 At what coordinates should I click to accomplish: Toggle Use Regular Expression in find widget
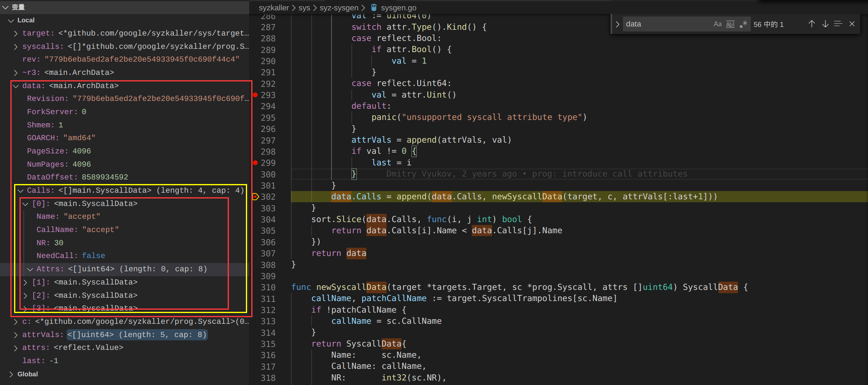pos(743,24)
